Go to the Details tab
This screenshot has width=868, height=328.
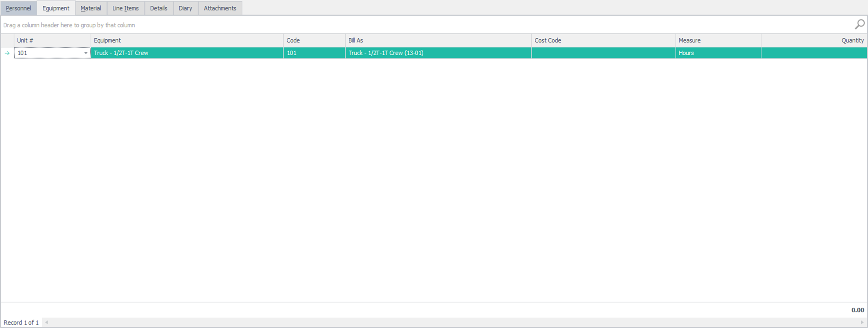coord(159,8)
